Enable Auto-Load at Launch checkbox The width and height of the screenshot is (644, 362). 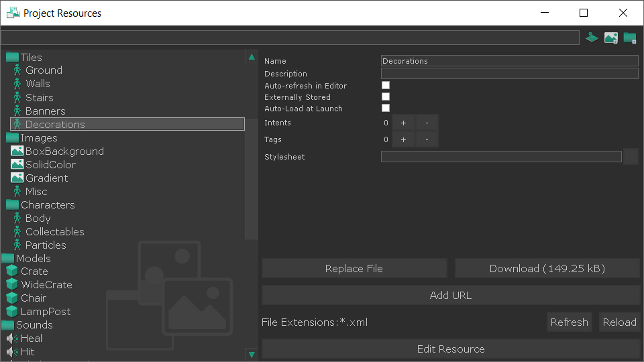(x=386, y=108)
